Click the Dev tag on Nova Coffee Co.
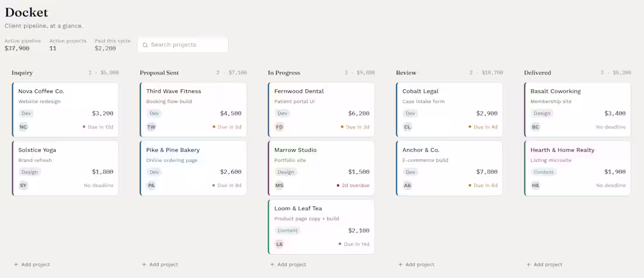 (26, 113)
